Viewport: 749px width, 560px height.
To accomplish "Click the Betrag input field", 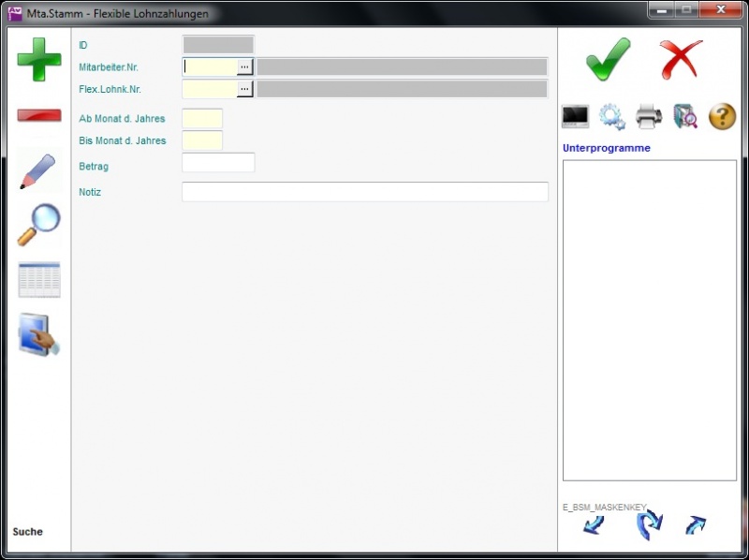I will pyautogui.click(x=218, y=163).
